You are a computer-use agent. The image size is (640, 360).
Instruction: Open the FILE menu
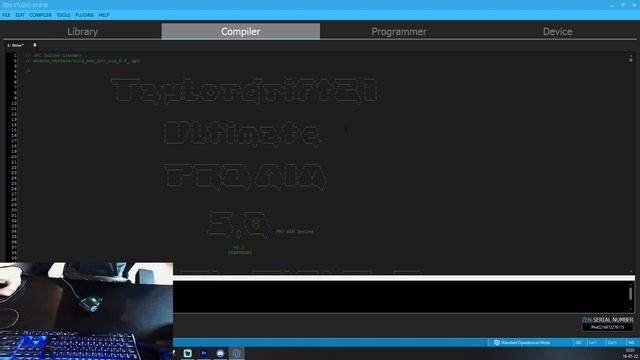(x=6, y=15)
